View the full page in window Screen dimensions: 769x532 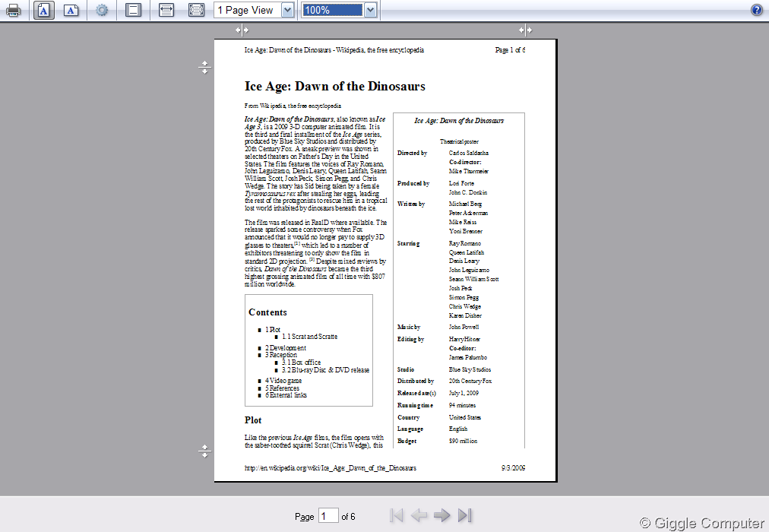pyautogui.click(x=196, y=10)
